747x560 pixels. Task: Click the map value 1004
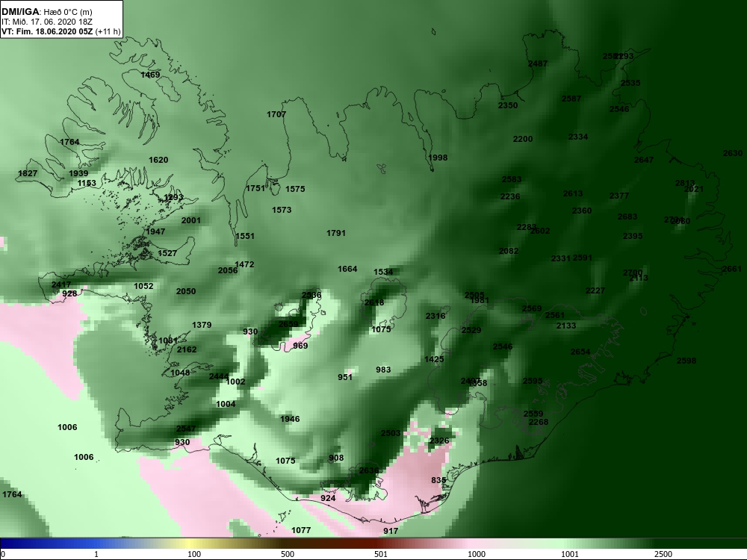coord(226,404)
